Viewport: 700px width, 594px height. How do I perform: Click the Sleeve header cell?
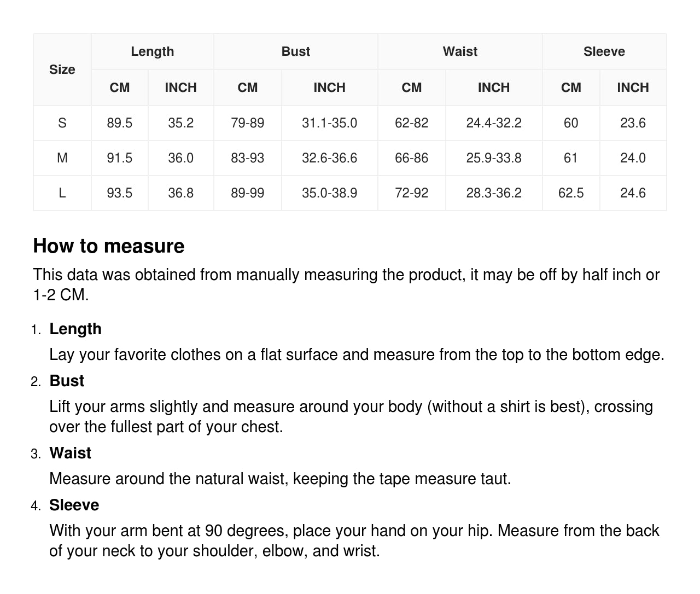pos(604,51)
